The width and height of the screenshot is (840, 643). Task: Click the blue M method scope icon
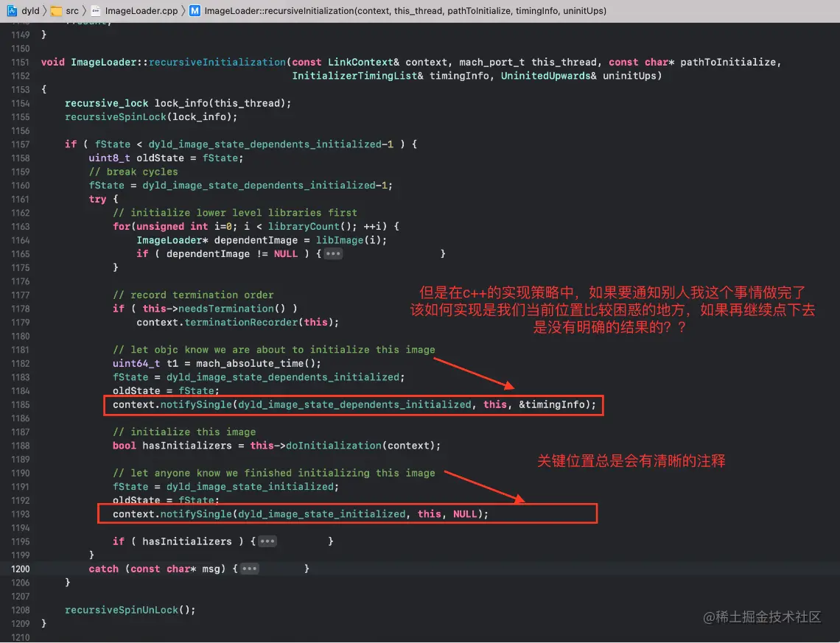[x=195, y=11]
